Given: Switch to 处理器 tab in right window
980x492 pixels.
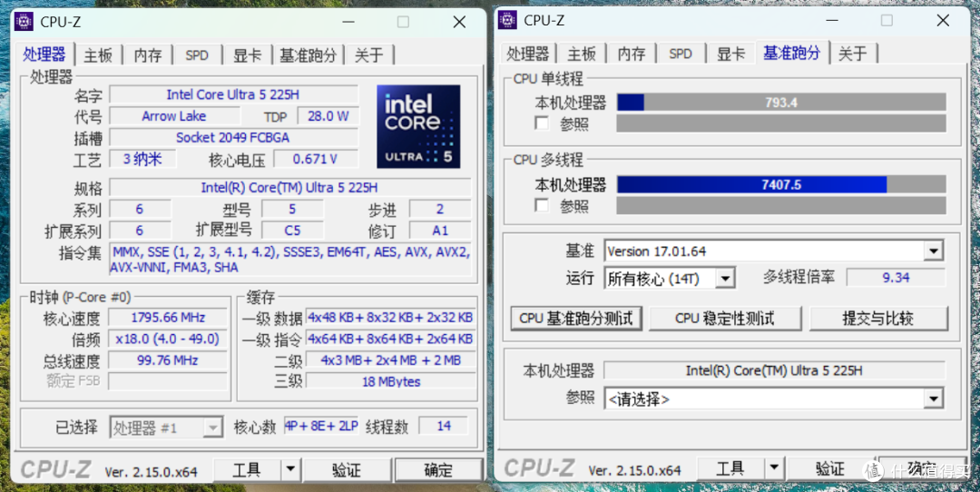Looking at the screenshot, I should pyautogui.click(x=528, y=54).
